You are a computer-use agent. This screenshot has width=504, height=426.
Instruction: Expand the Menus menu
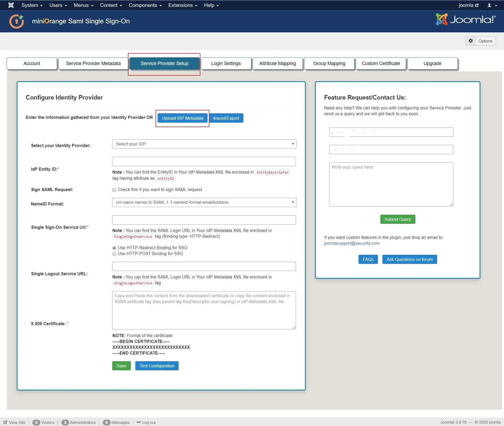(83, 5)
